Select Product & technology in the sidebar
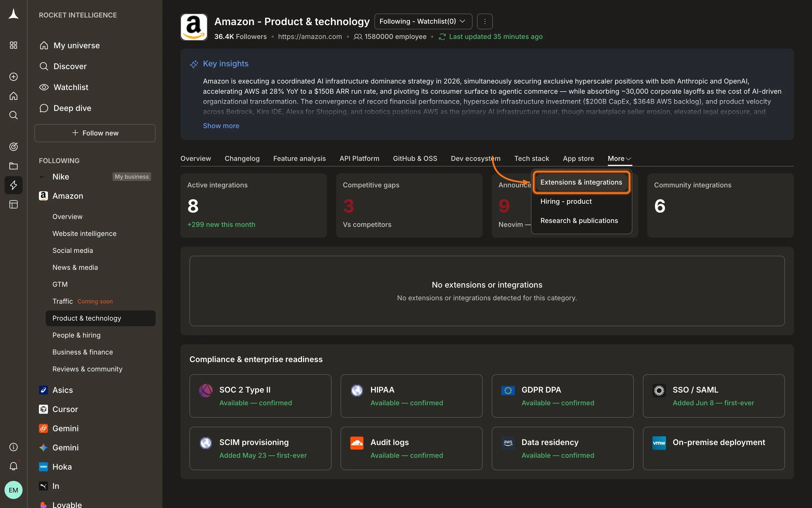 (x=100, y=318)
